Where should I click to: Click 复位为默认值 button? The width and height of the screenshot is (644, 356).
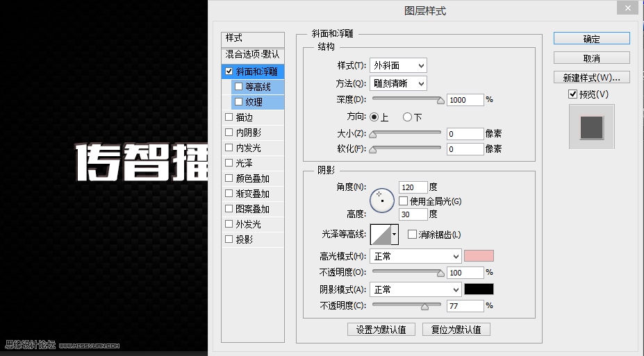tap(456, 330)
